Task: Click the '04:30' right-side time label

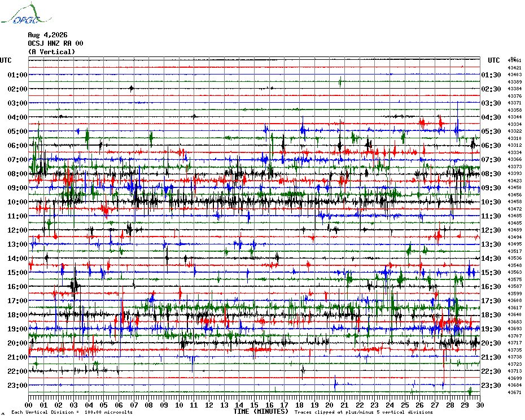Action: click(x=491, y=117)
